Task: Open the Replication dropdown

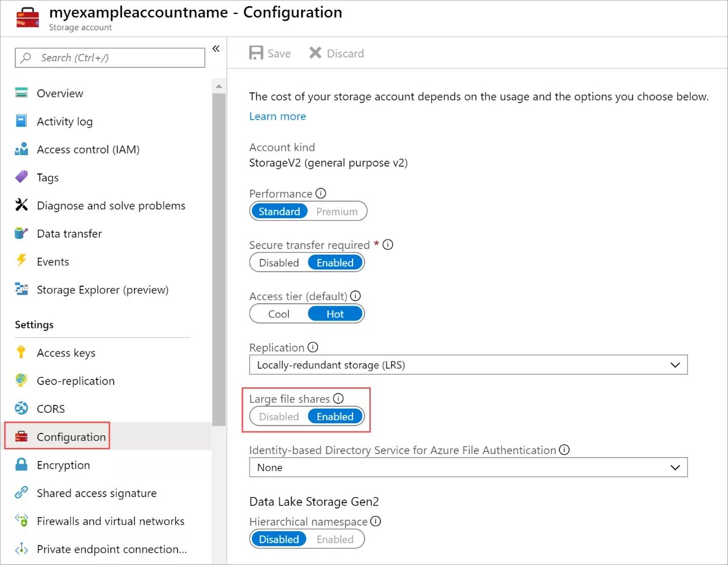Action: tap(468, 365)
